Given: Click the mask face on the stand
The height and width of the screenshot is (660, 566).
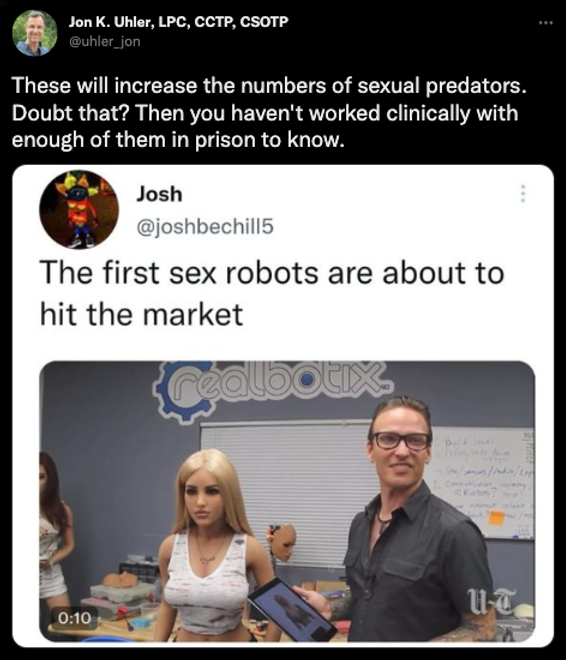Looking at the screenshot, I should 282,543.
